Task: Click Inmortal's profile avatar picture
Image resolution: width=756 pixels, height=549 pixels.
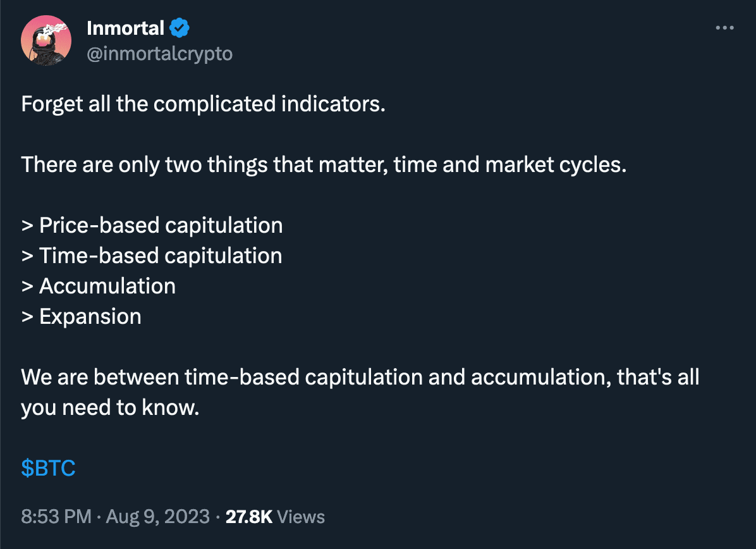Action: 46,41
